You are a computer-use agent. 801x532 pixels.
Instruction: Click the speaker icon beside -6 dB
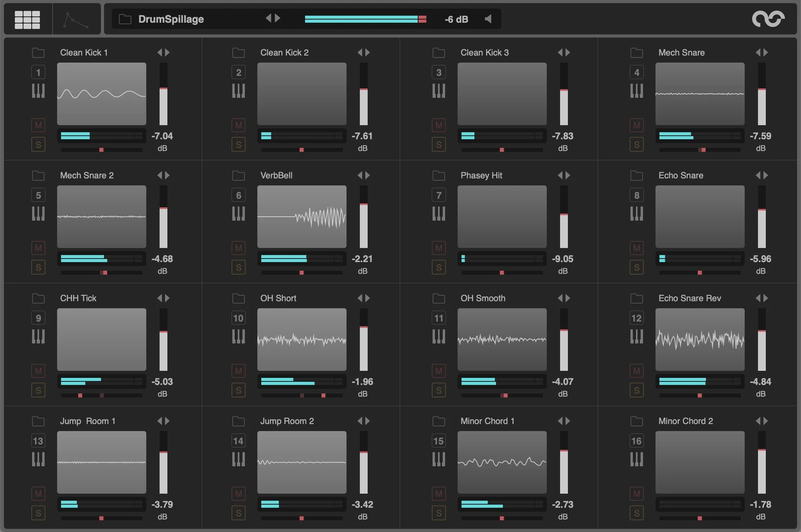pyautogui.click(x=488, y=19)
